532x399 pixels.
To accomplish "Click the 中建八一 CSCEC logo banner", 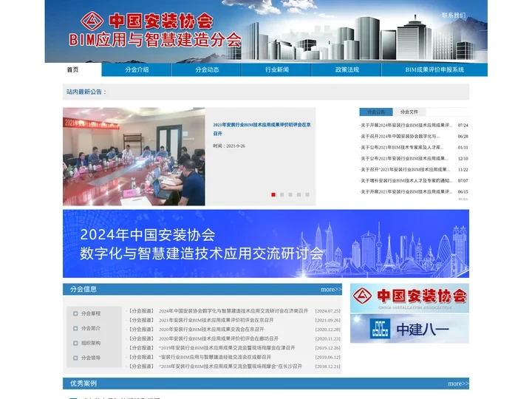I will (409, 328).
